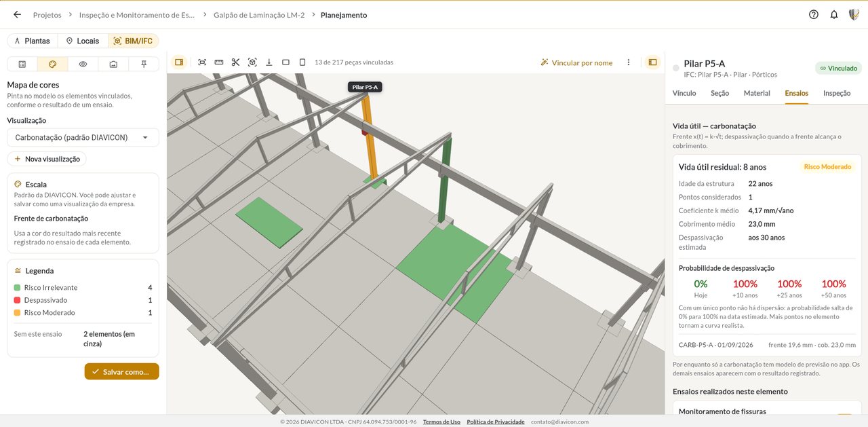
Task: Select the ruler measure tool
Action: pos(219,62)
